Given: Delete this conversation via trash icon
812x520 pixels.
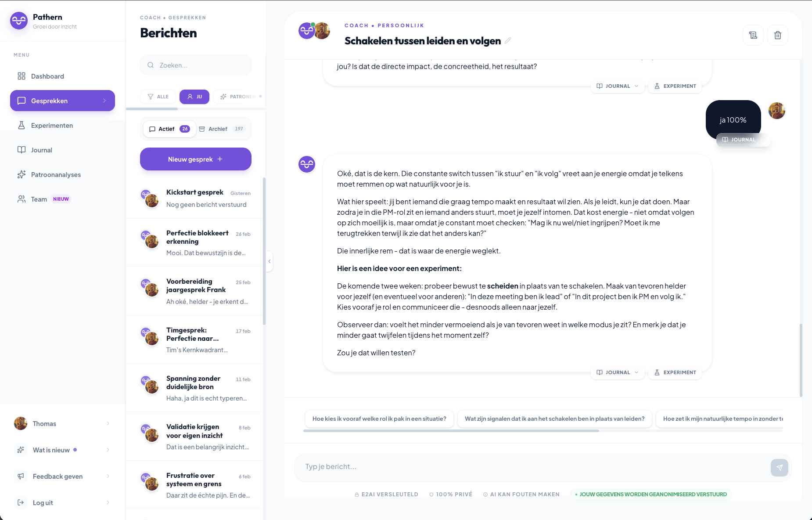Looking at the screenshot, I should 777,35.
